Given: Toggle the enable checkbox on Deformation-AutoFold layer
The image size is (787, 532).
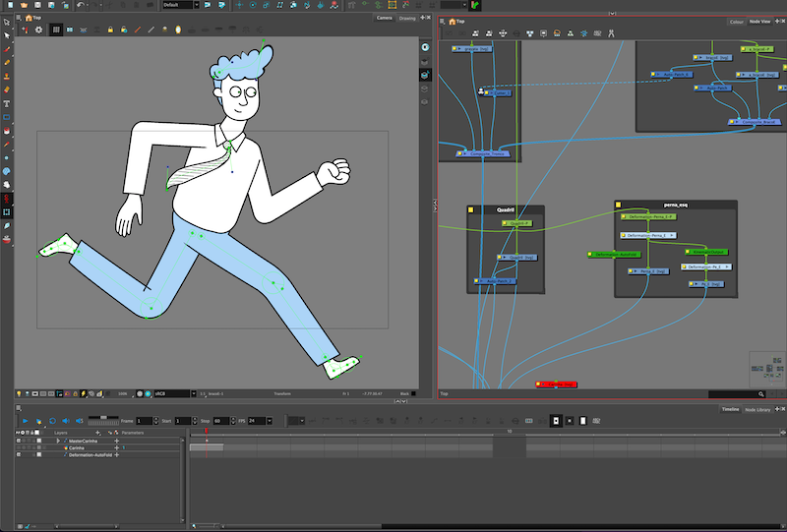Looking at the screenshot, I should click(x=20, y=455).
